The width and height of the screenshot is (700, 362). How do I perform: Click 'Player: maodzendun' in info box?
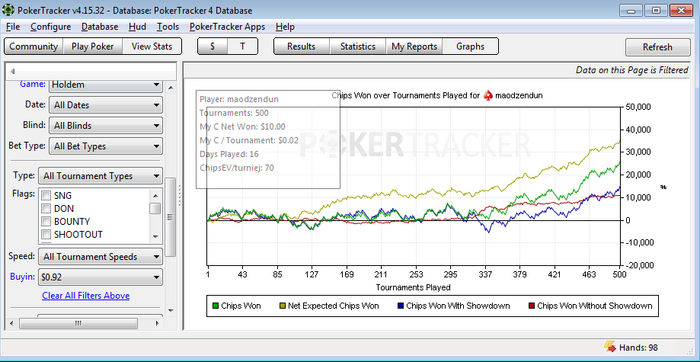pyautogui.click(x=239, y=99)
